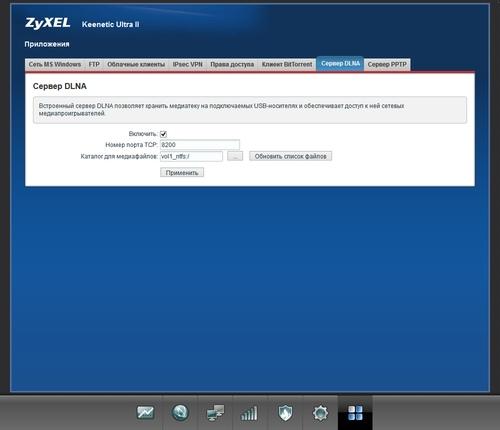Viewport: 500px width, 430px height.
Task: Browse for media folder with ... button
Action: [235, 156]
